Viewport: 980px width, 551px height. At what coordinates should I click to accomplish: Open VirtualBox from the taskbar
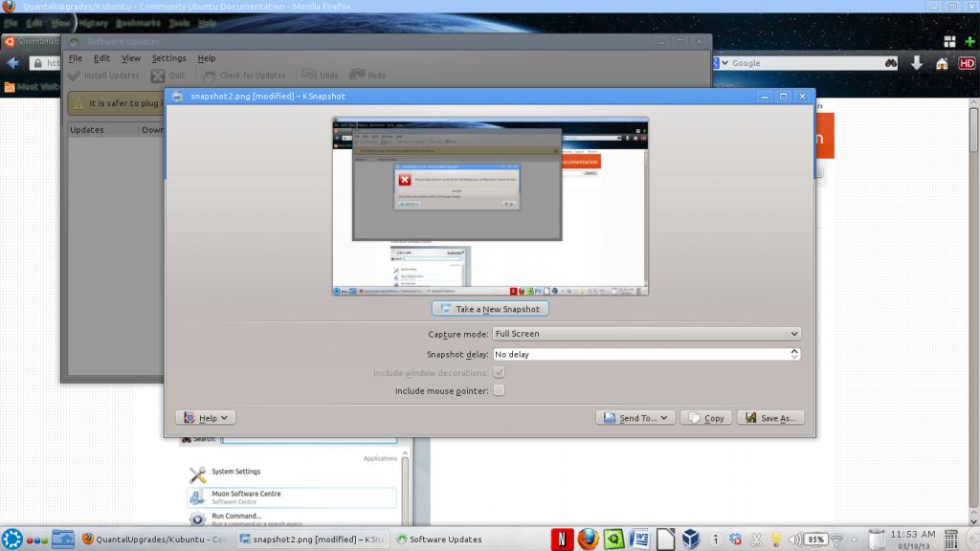pyautogui.click(x=691, y=540)
